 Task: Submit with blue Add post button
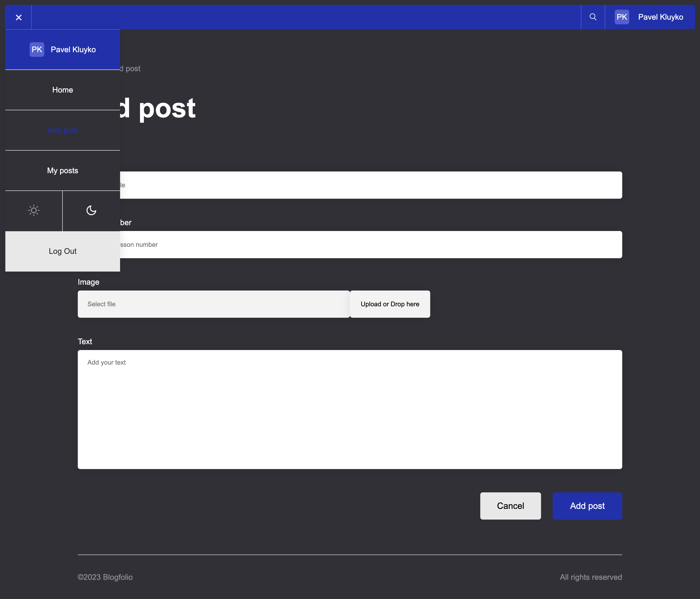click(587, 506)
